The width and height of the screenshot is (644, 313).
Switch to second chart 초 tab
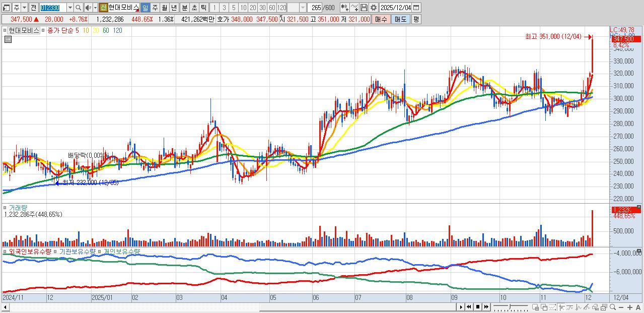(x=194, y=8)
